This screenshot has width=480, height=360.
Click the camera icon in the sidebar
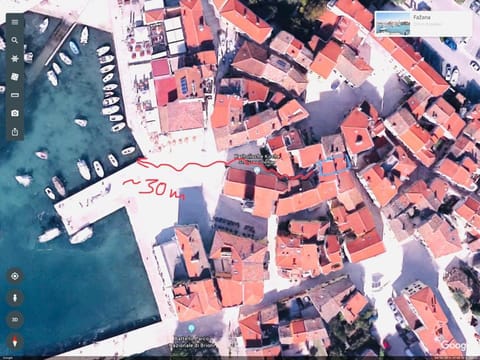coord(15,114)
